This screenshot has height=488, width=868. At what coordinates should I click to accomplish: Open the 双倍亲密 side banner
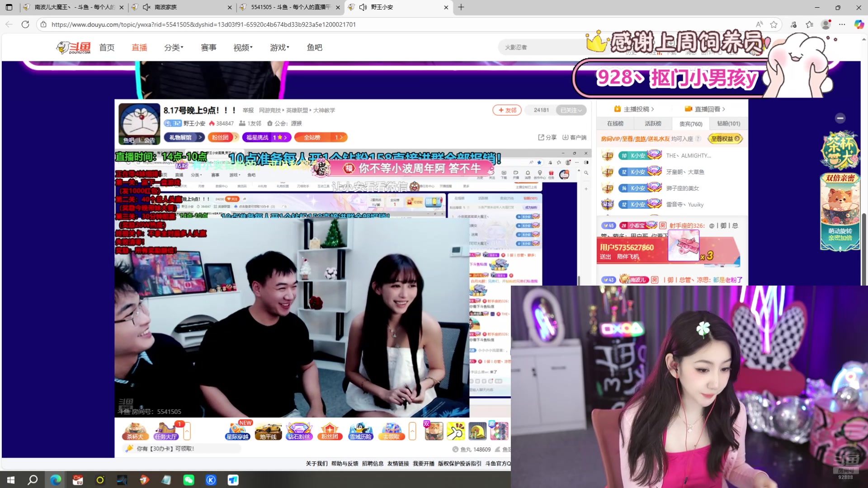click(840, 211)
